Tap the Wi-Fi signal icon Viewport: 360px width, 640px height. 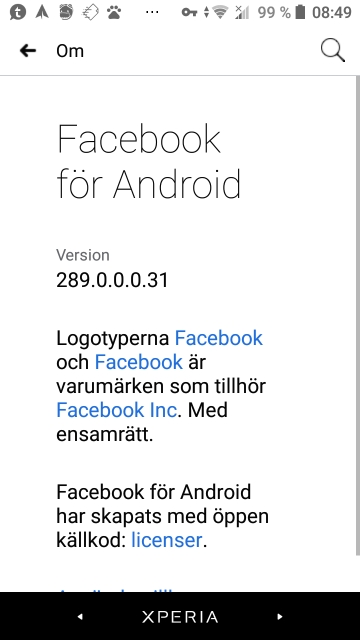[x=220, y=12]
